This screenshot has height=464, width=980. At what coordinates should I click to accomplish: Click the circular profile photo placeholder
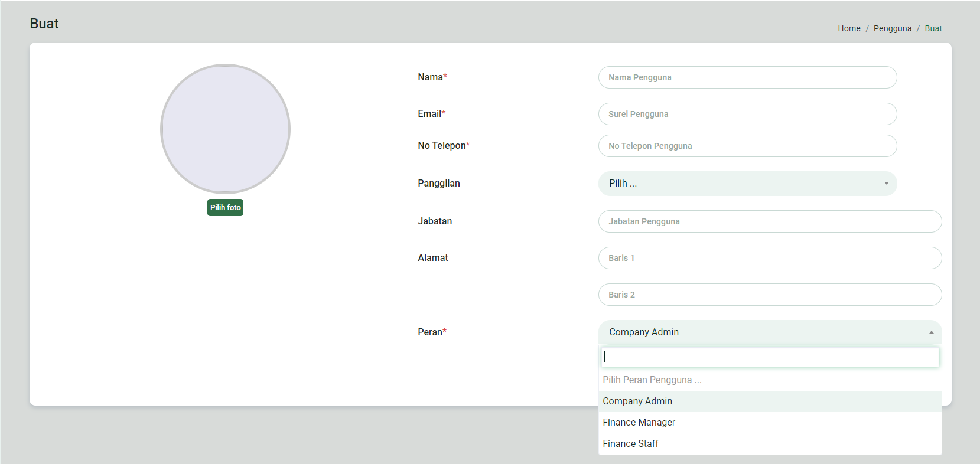tap(225, 129)
